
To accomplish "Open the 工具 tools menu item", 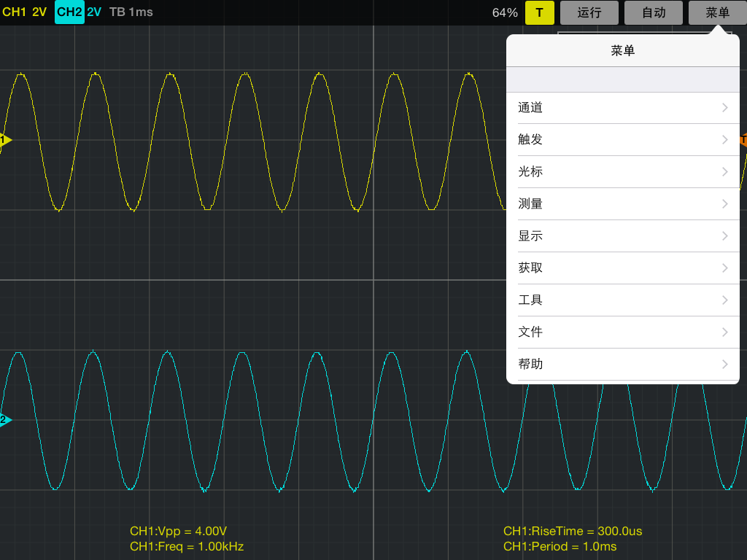I will [623, 300].
